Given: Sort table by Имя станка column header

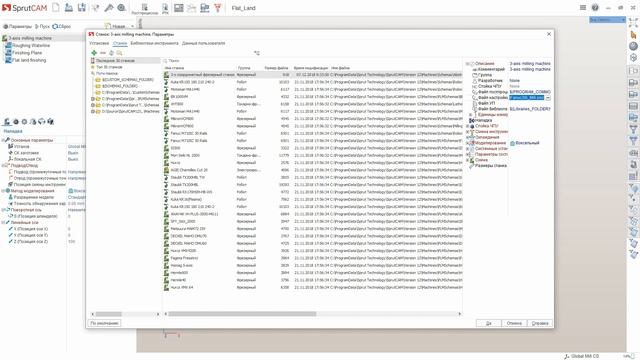Looking at the screenshot, I should pyautogui.click(x=174, y=68).
